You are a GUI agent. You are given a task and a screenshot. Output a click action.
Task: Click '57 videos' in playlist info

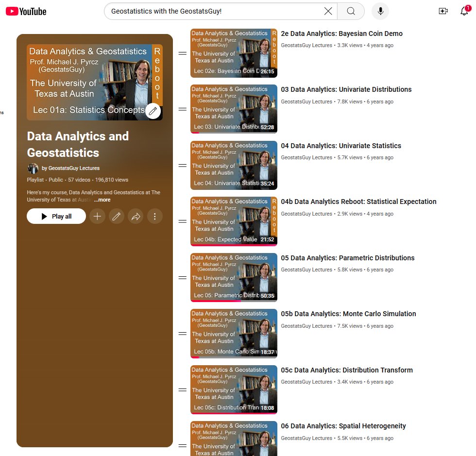tap(79, 180)
